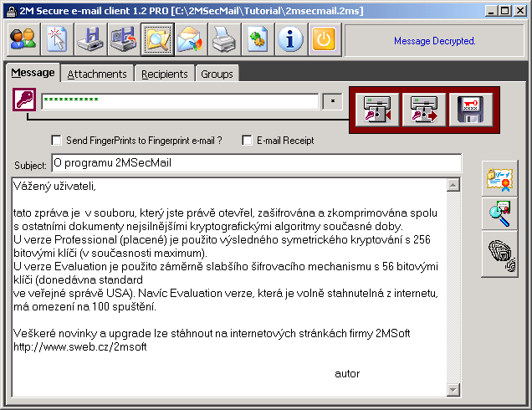
Task: Close the 2M Secure e-mail window
Action: pos(519,11)
